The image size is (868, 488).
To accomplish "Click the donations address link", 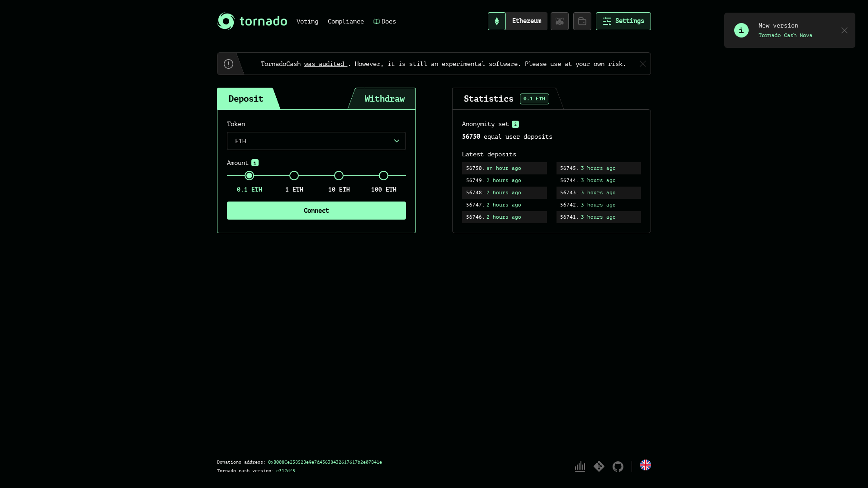I will click(325, 462).
